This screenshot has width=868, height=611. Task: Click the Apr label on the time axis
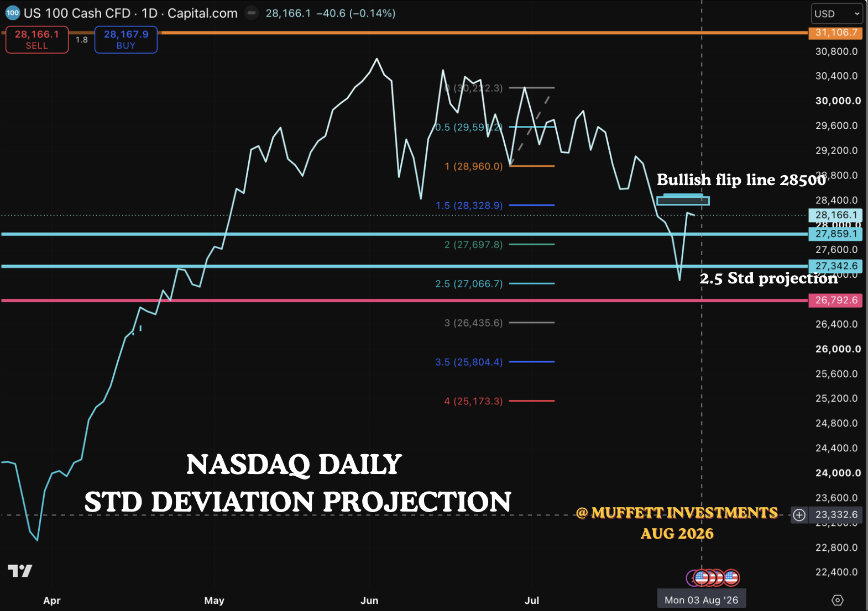coord(52,601)
